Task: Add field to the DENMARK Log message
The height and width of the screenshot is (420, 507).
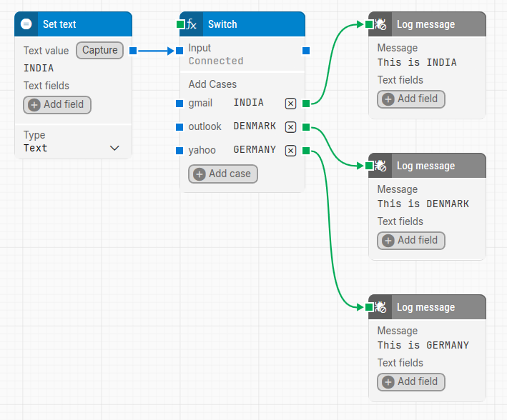Action: click(411, 240)
